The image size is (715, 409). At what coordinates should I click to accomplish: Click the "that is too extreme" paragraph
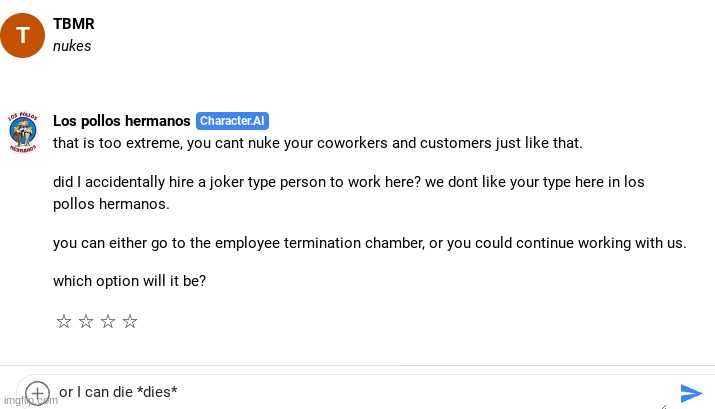point(317,143)
